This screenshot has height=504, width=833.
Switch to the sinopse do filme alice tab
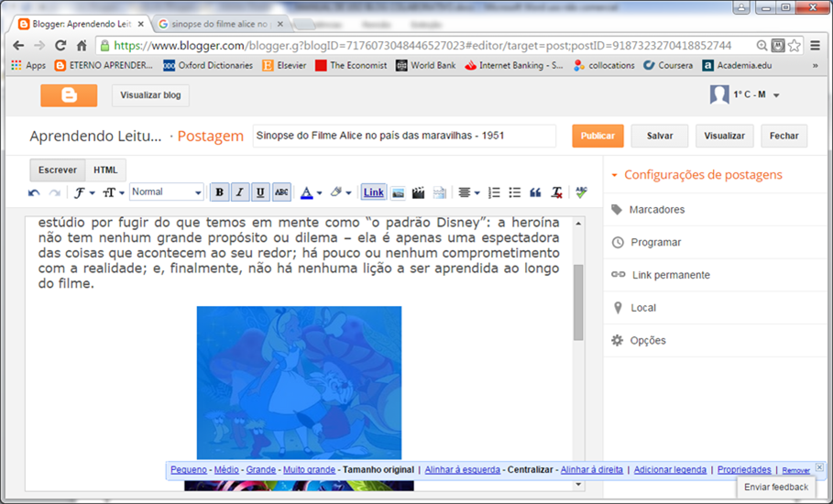tap(223, 24)
